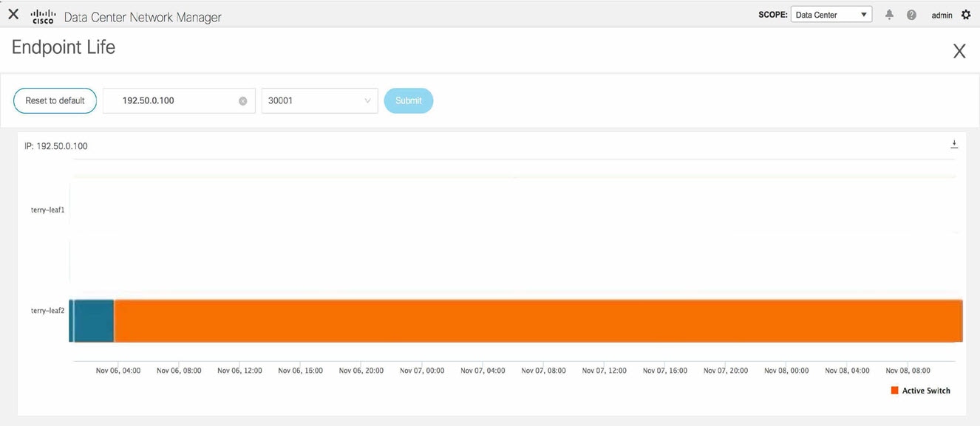This screenshot has width=980, height=426.
Task: Download the endpoint life chart
Action: pos(954,144)
